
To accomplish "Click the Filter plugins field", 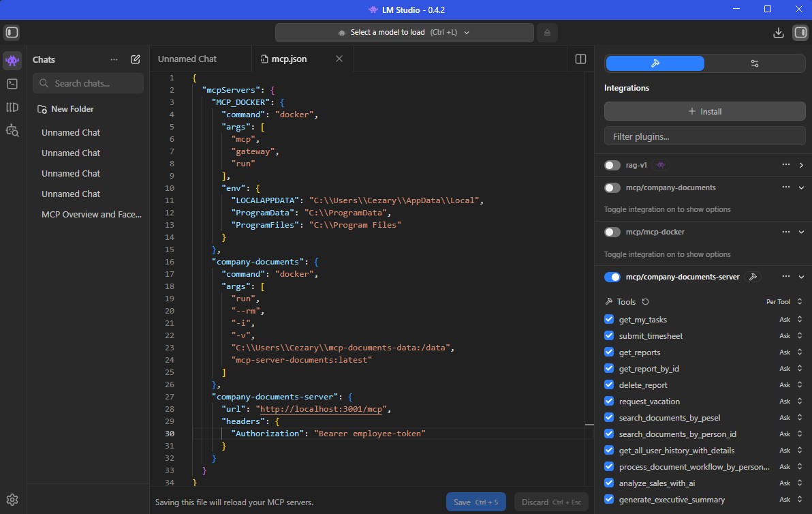I will [x=704, y=136].
